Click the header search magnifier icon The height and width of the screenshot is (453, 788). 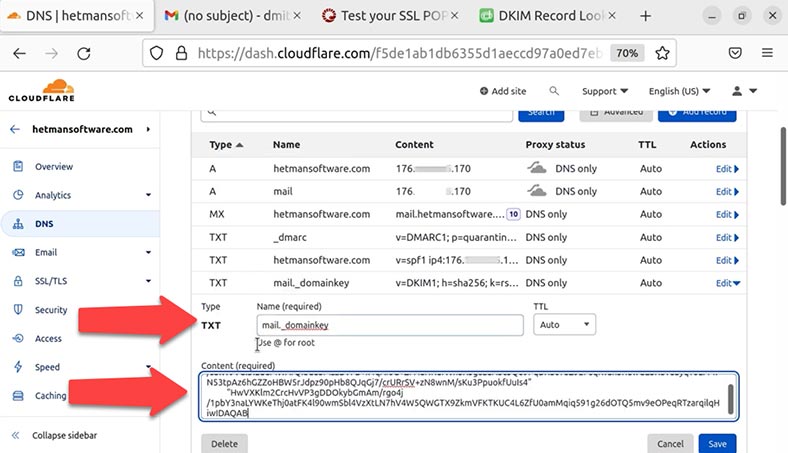pyautogui.click(x=554, y=91)
